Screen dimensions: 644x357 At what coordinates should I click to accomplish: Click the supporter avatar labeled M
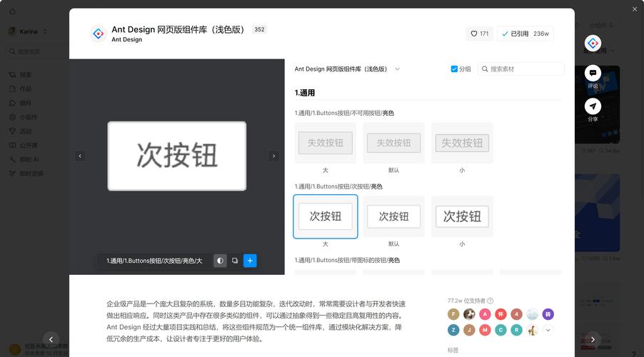click(x=485, y=330)
